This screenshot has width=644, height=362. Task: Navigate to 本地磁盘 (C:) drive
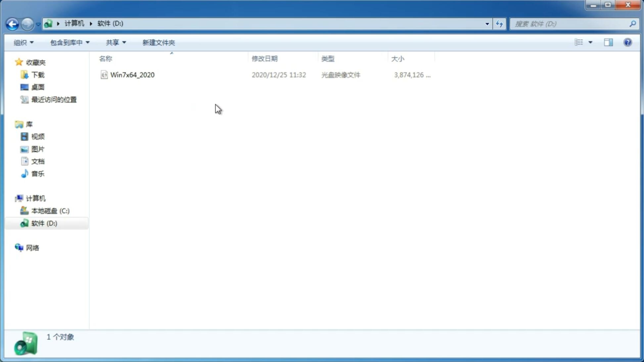pyautogui.click(x=50, y=211)
